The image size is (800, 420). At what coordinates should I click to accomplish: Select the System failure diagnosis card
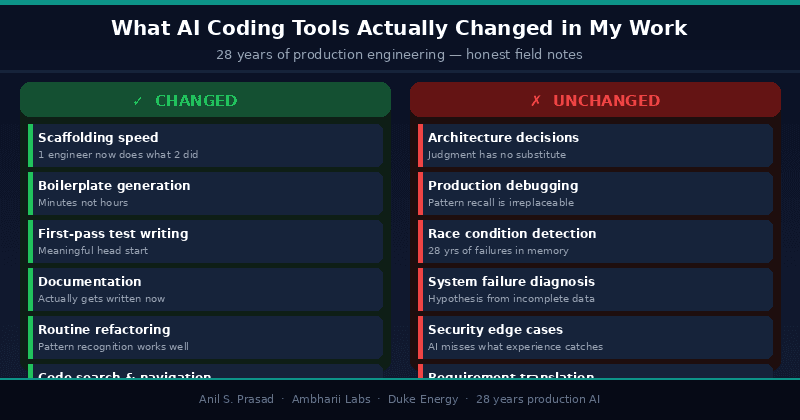click(x=595, y=289)
